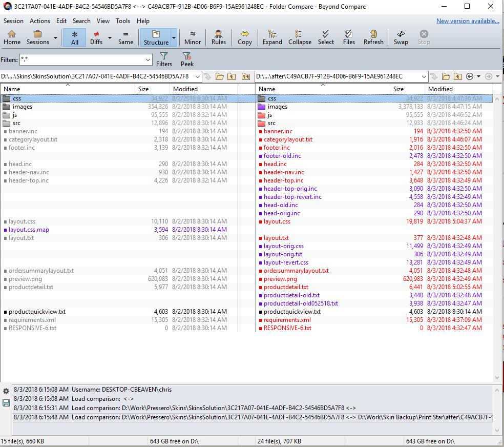The height and width of the screenshot is (447, 504).
Task: Click the log panel gear icon
Action: click(6, 391)
